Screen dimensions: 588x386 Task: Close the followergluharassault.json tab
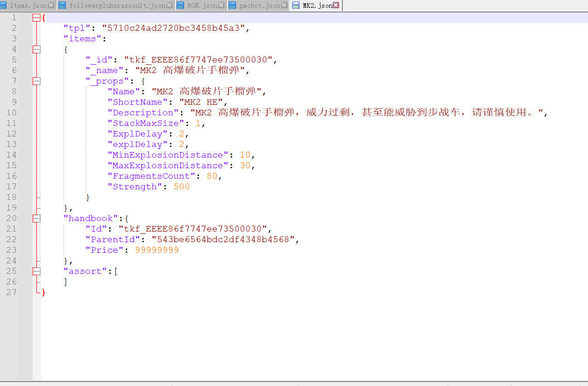(x=169, y=6)
